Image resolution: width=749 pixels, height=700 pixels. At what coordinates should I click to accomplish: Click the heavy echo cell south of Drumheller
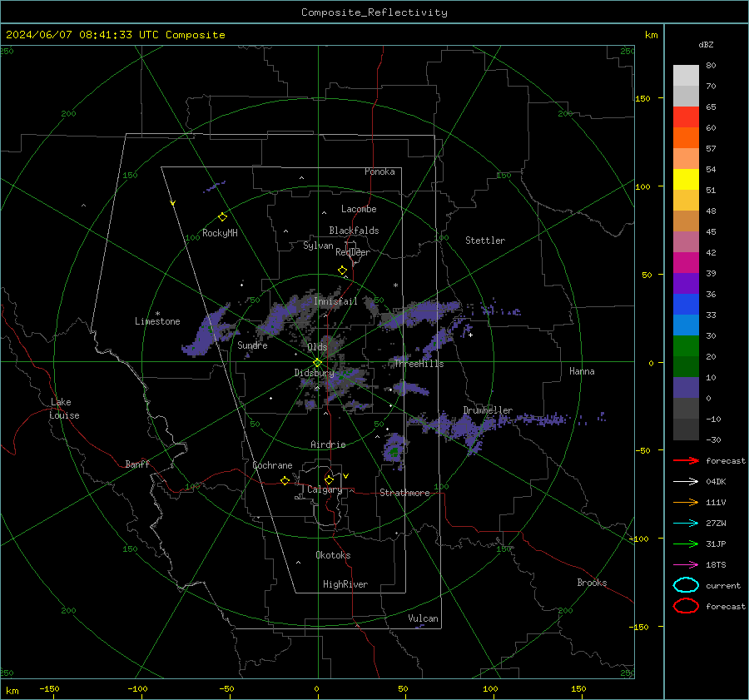(x=463, y=428)
